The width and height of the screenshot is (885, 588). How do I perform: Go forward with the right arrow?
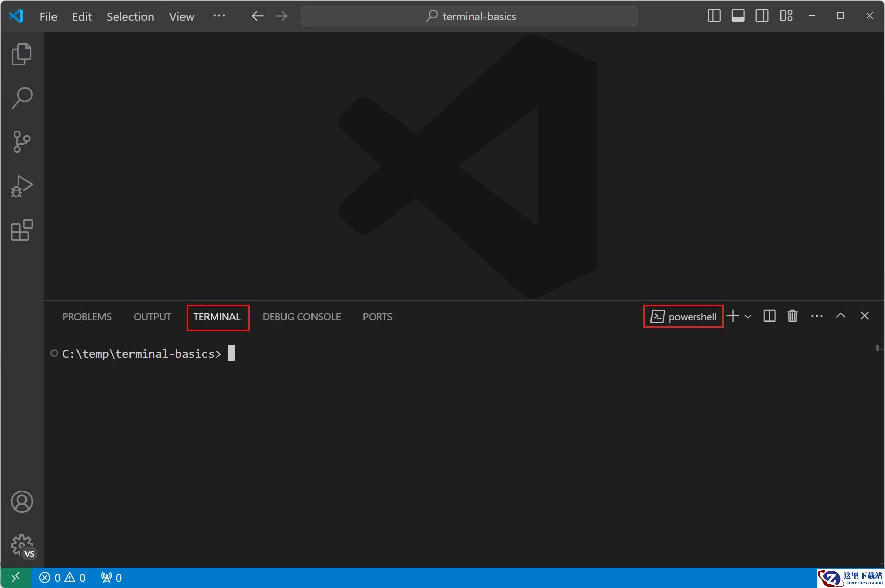281,16
